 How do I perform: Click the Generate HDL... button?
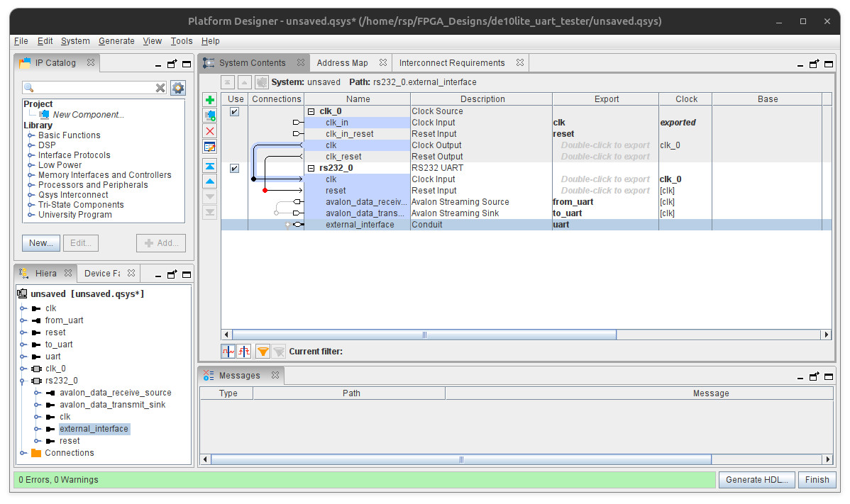[756, 480]
